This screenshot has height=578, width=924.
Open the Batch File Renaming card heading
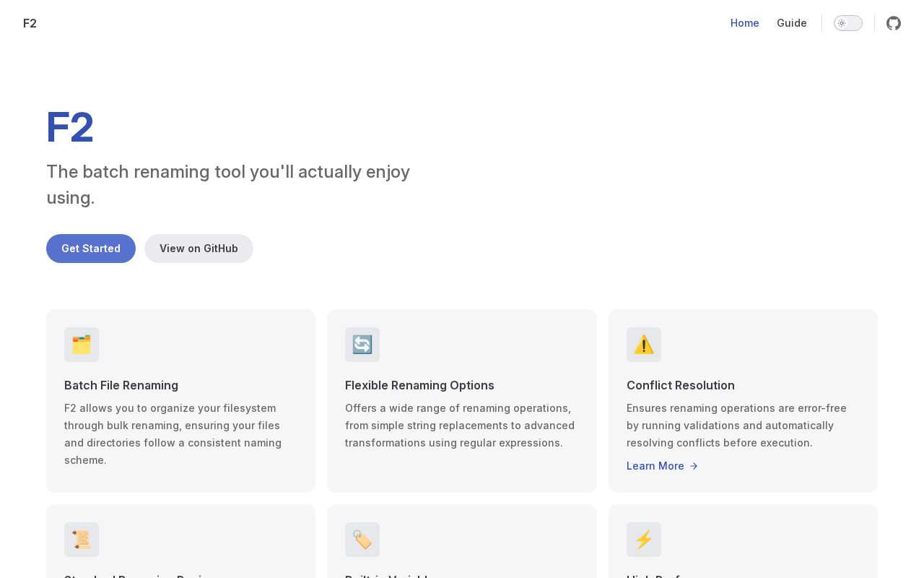coord(121,385)
